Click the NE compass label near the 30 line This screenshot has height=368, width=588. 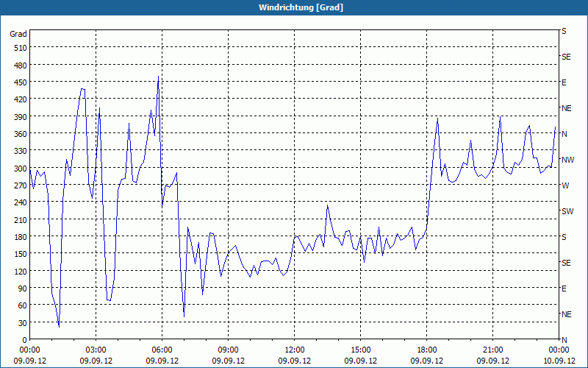point(566,314)
